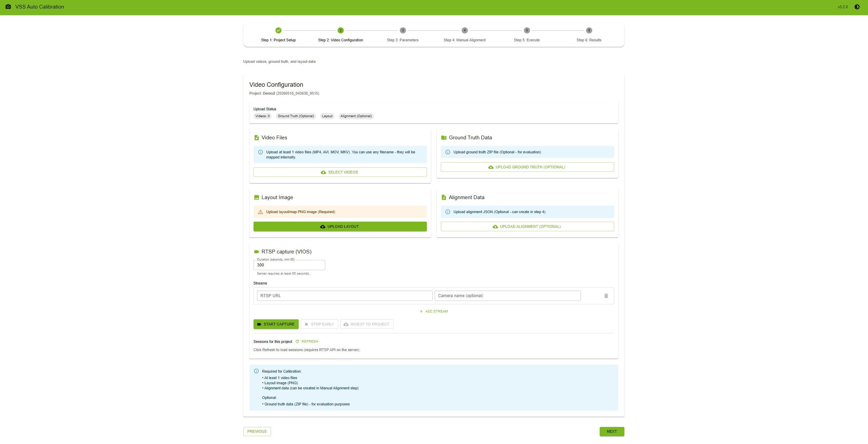Click info icon in video upload notice
Viewport: 868px width, 444px height.
coord(260,152)
